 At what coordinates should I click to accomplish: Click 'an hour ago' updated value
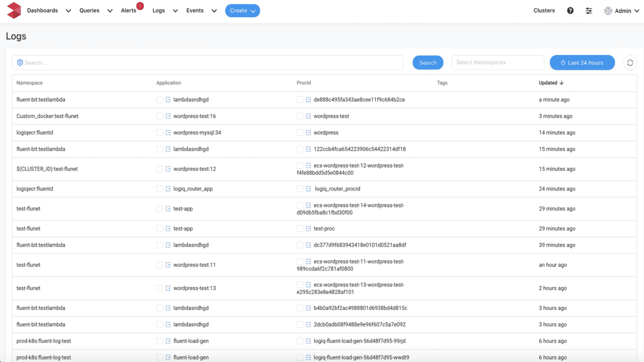coord(553,265)
